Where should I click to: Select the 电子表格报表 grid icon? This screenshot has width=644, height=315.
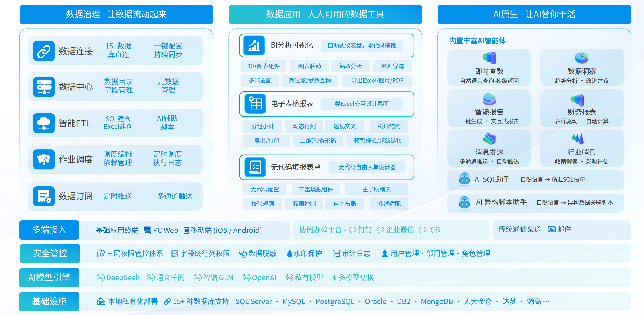[255, 103]
